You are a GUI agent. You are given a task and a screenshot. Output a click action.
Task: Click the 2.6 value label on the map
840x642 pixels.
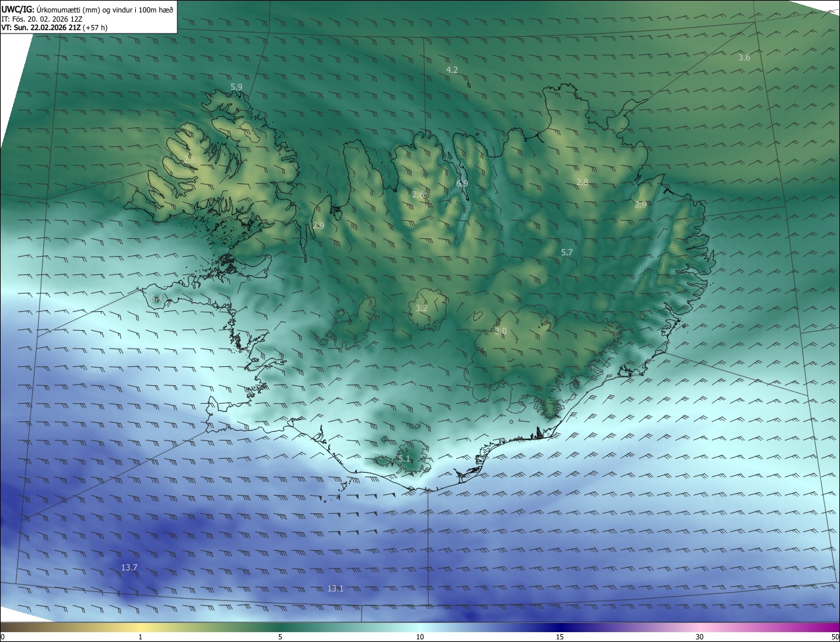pyautogui.click(x=418, y=195)
